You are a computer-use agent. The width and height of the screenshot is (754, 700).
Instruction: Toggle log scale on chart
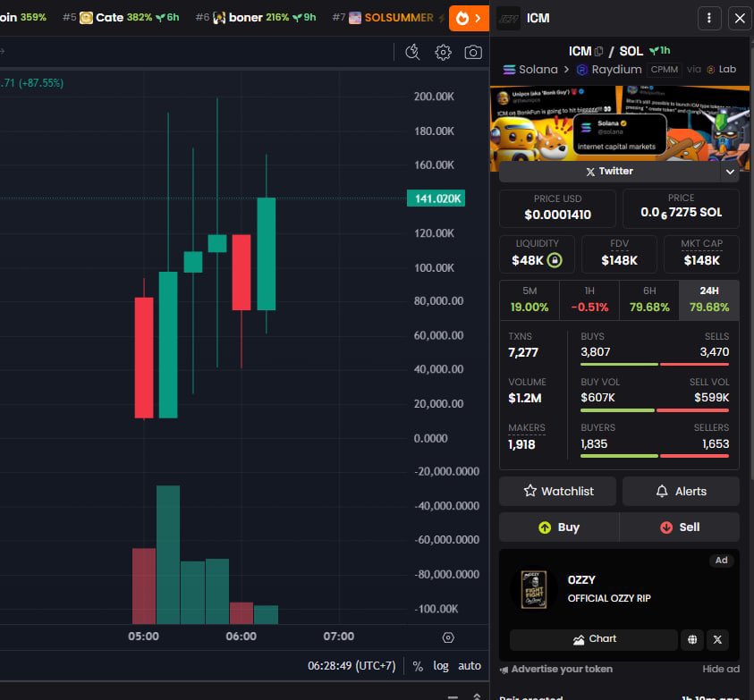click(440, 666)
